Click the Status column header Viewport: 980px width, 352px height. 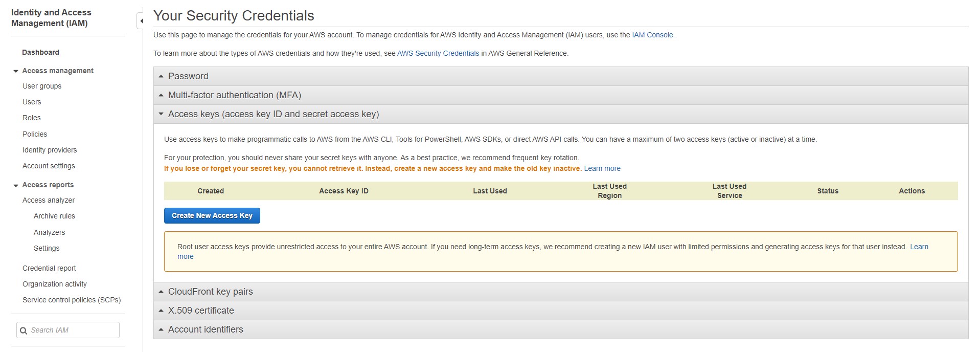coord(828,191)
